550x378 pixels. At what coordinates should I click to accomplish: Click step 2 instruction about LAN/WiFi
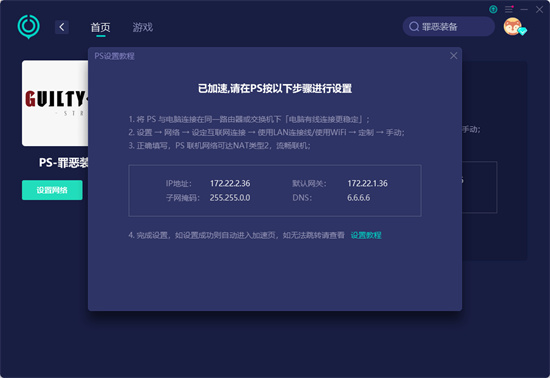[266, 133]
